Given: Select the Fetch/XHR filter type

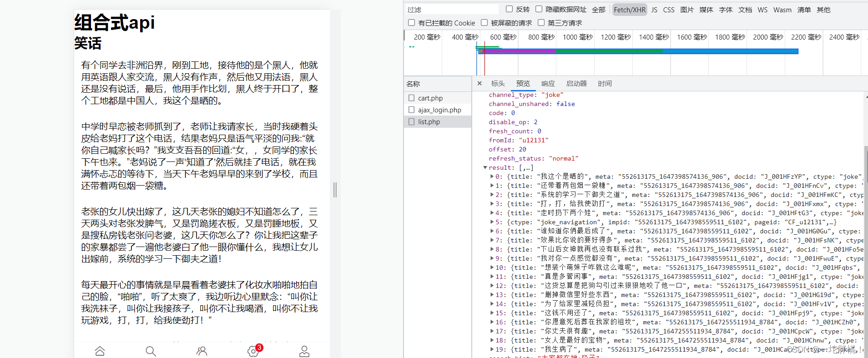Looking at the screenshot, I should pyautogui.click(x=630, y=10).
